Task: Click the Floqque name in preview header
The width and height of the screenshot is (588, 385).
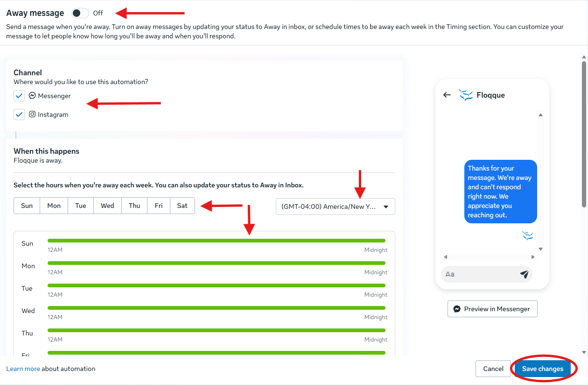Action: pos(490,95)
